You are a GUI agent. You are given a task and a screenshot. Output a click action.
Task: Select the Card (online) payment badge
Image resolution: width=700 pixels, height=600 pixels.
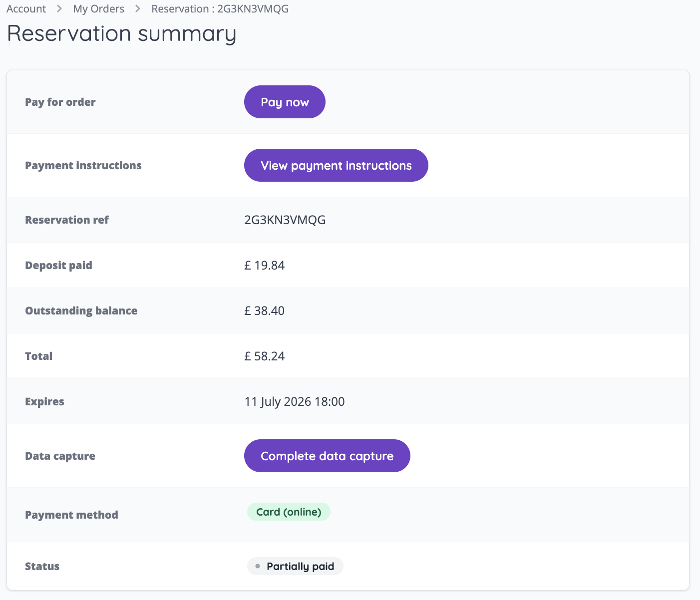pyautogui.click(x=289, y=512)
